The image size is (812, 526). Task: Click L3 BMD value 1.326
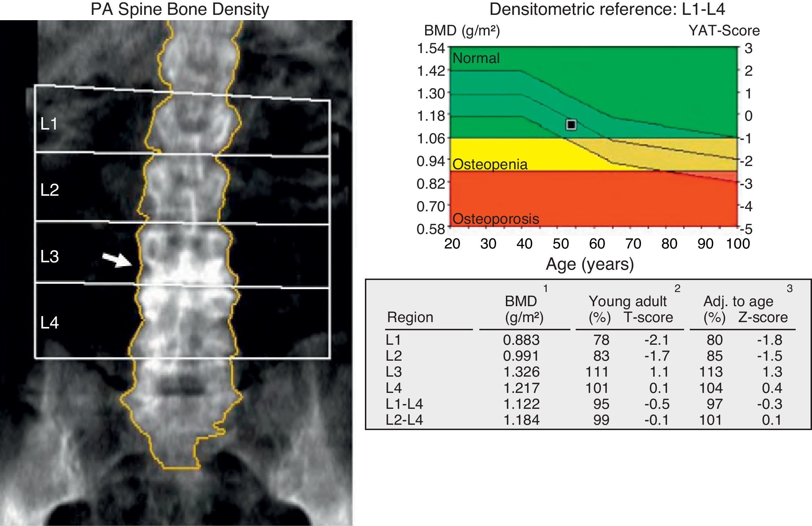click(x=521, y=372)
